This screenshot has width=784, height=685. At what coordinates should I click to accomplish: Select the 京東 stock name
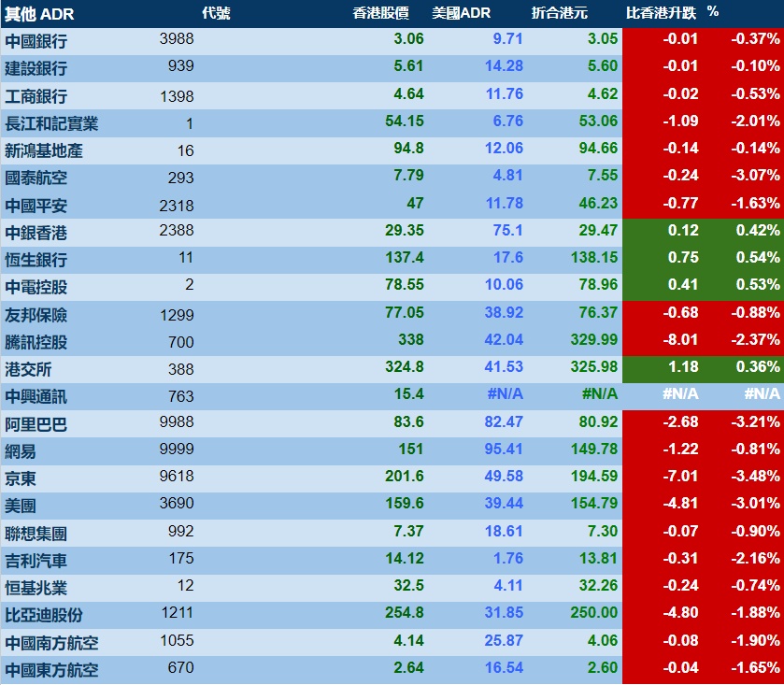coord(21,478)
